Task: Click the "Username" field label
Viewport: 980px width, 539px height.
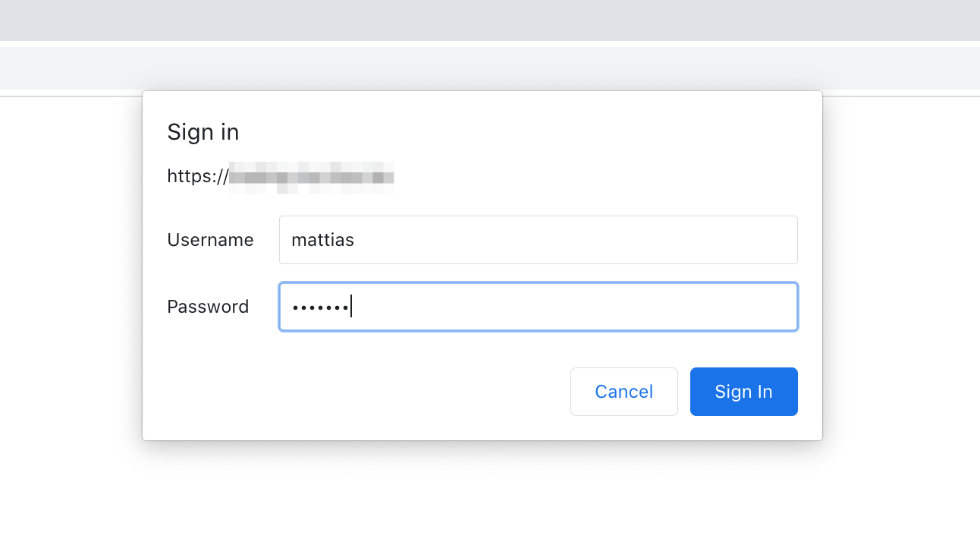Action: coord(210,240)
